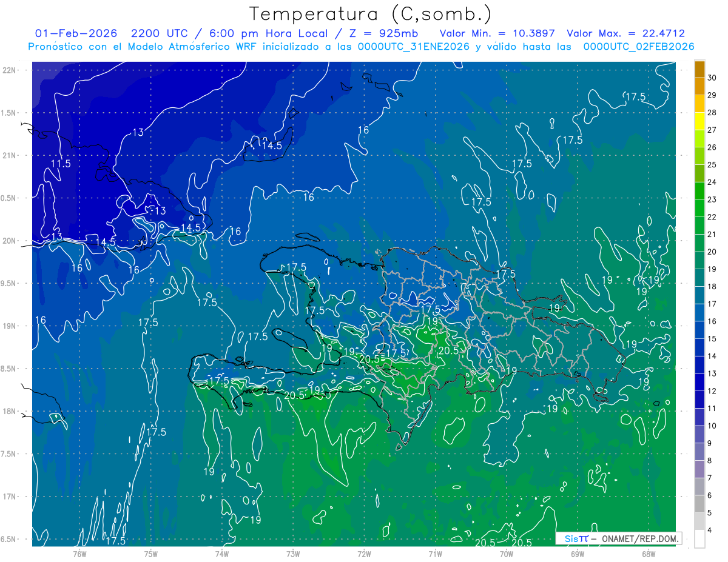The width and height of the screenshot is (728, 562).
Task: Click the "20N" latitude label
Action: click(x=10, y=241)
